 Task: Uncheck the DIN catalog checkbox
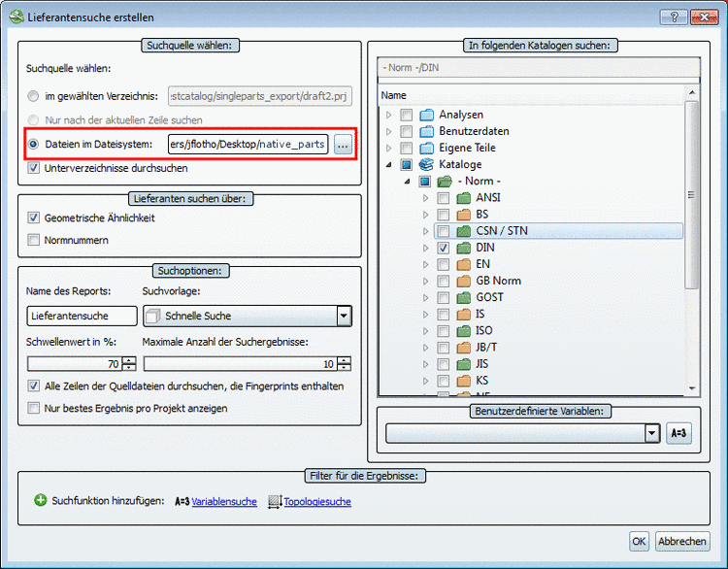444,248
